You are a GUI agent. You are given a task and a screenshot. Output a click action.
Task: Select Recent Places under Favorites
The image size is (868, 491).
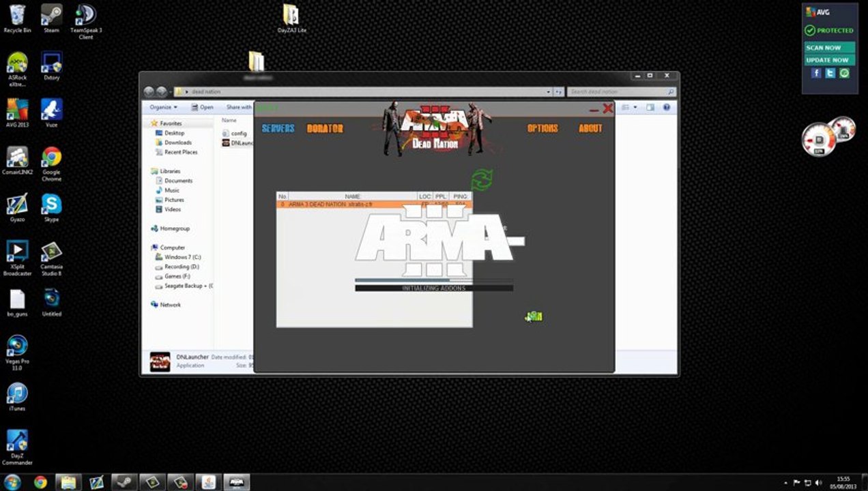(x=181, y=152)
